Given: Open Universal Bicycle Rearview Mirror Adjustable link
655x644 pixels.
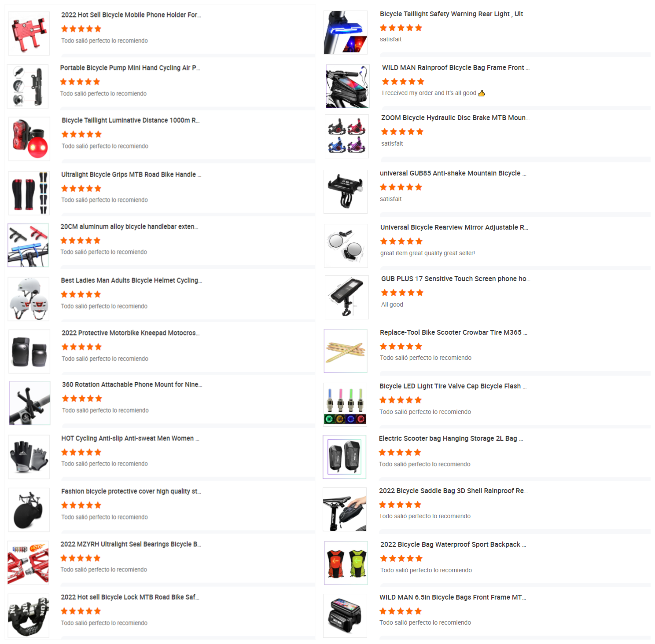Looking at the screenshot, I should click(454, 227).
